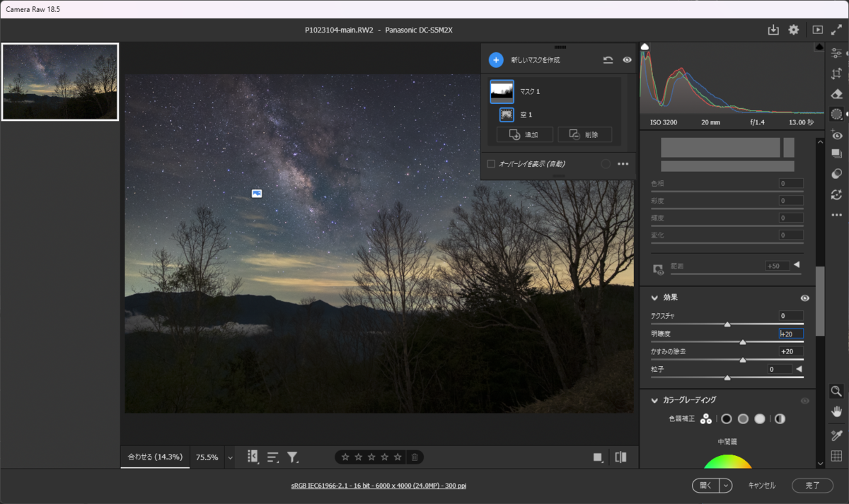Collapse the 効果 section chevron

point(655,298)
